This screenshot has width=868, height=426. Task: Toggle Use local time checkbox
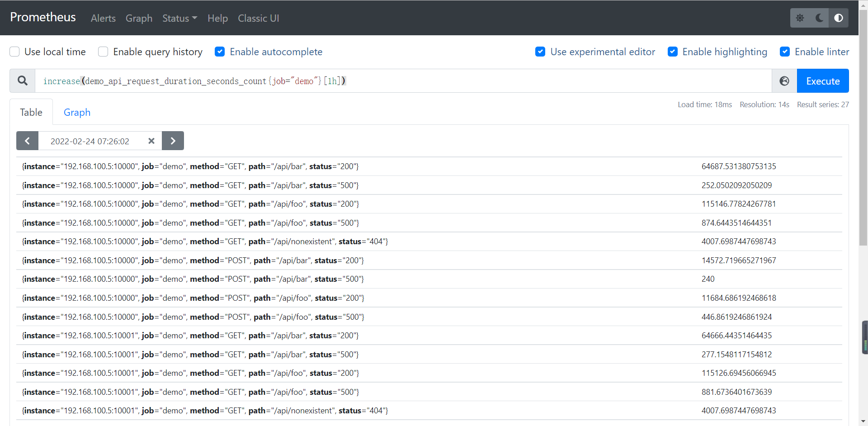tap(14, 52)
